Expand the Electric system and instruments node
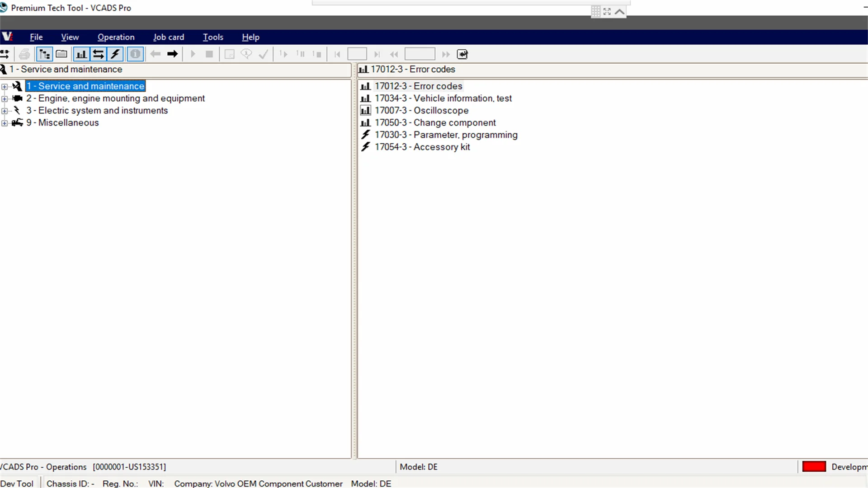The image size is (868, 488). tap(5, 111)
